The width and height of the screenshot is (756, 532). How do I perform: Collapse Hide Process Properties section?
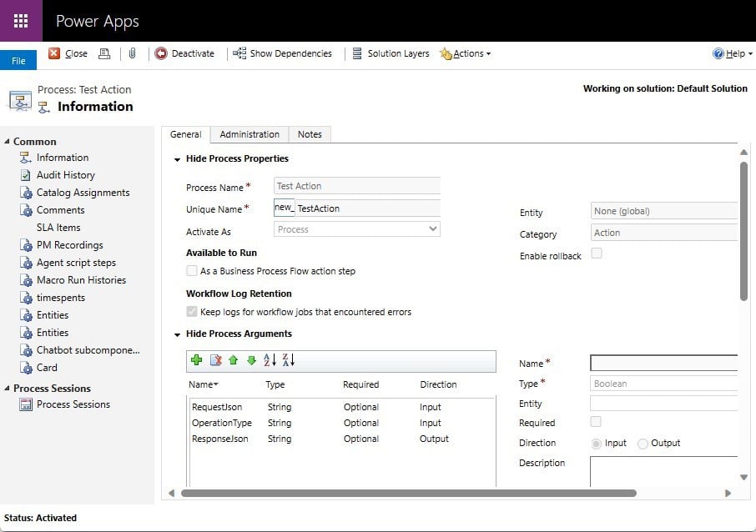click(177, 159)
